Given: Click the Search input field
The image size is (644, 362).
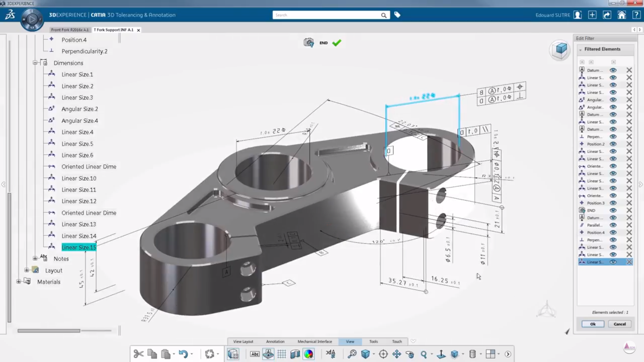Looking at the screenshot, I should 327,15.
